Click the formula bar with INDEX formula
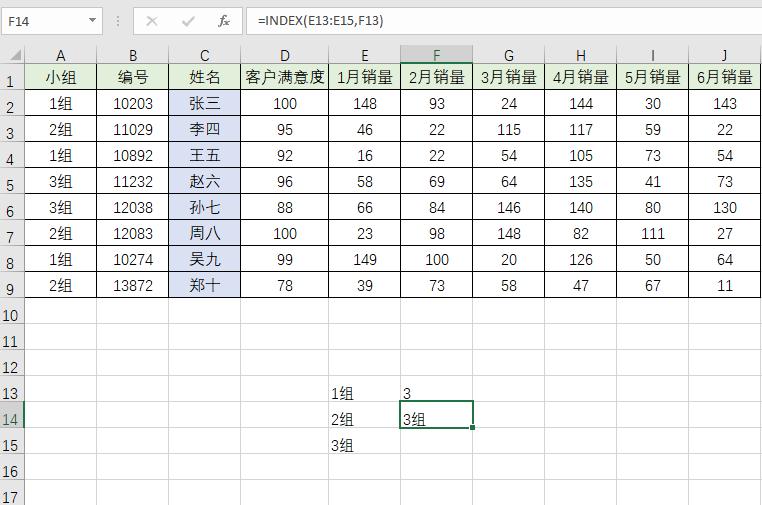The width and height of the screenshot is (762, 505). pos(504,21)
